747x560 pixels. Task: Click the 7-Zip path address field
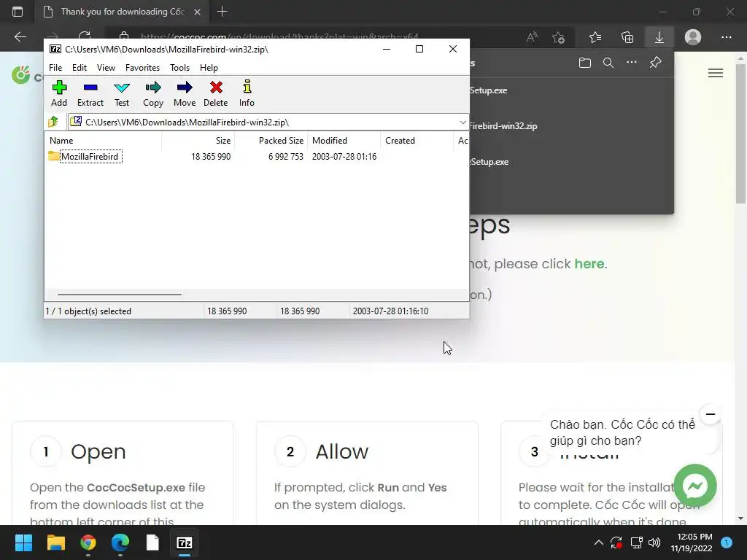click(x=268, y=122)
